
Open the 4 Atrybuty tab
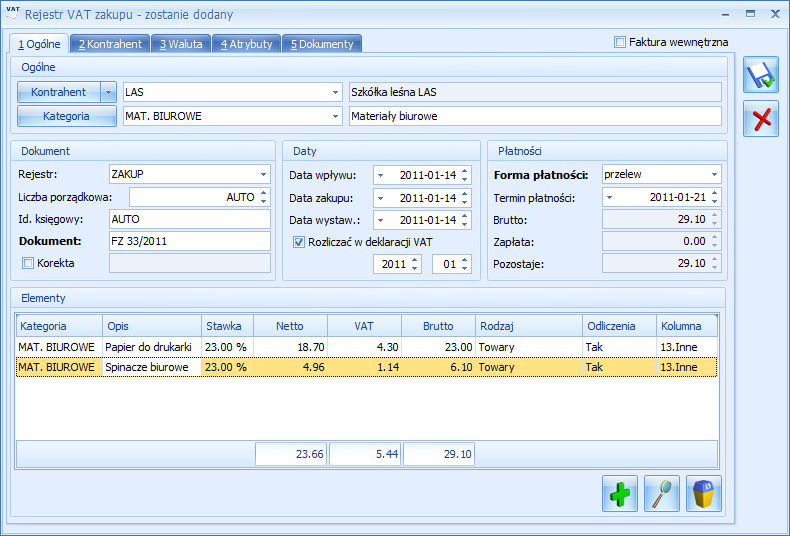(246, 44)
